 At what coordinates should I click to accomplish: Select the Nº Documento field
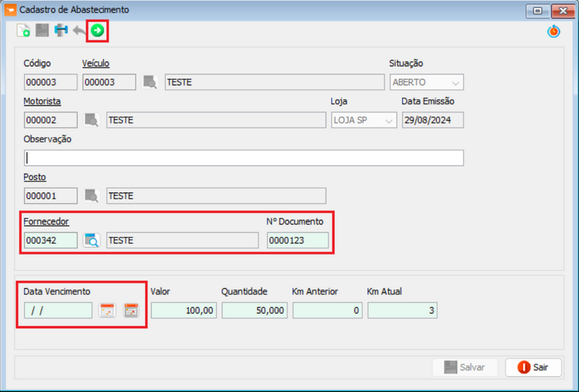[297, 241]
